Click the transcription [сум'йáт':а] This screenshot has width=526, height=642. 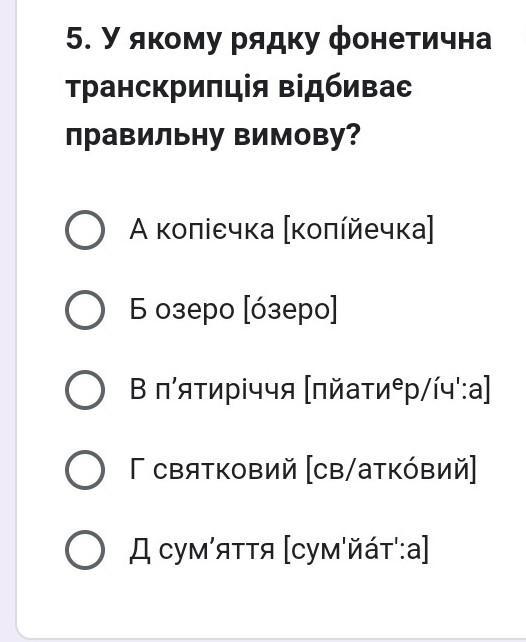point(356,549)
